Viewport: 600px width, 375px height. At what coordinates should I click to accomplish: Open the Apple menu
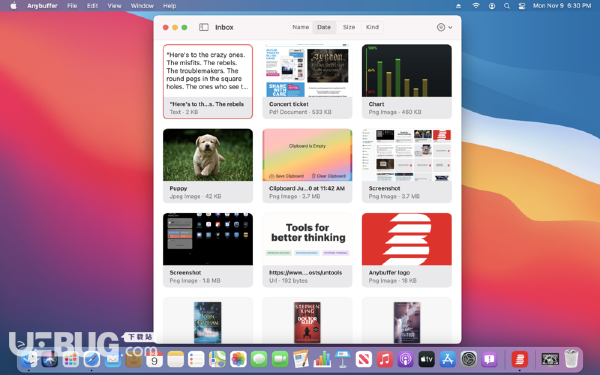pyautogui.click(x=13, y=6)
